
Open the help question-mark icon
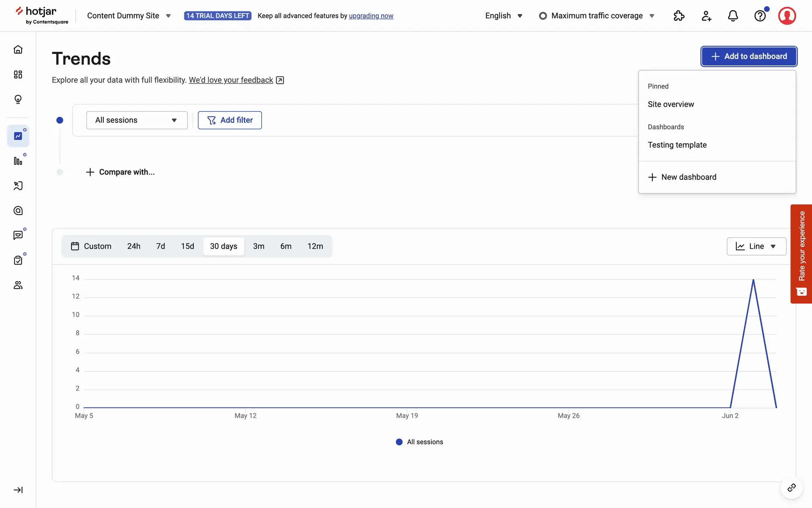760,16
